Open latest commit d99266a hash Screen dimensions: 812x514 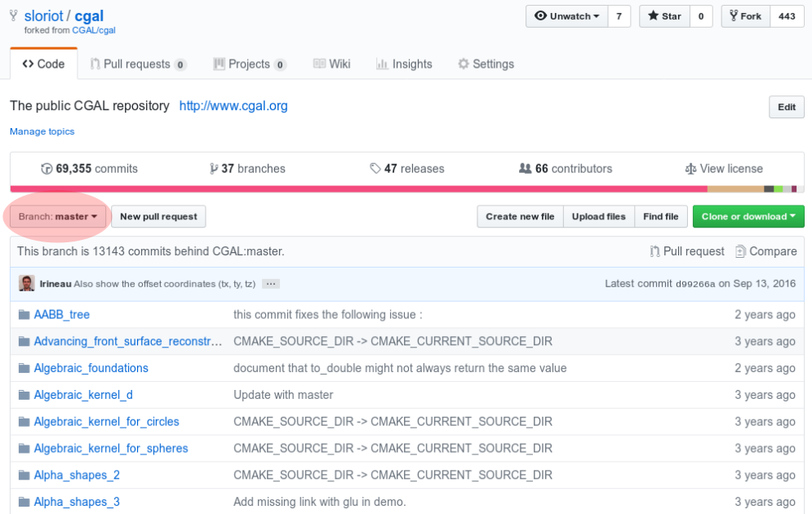pos(695,284)
